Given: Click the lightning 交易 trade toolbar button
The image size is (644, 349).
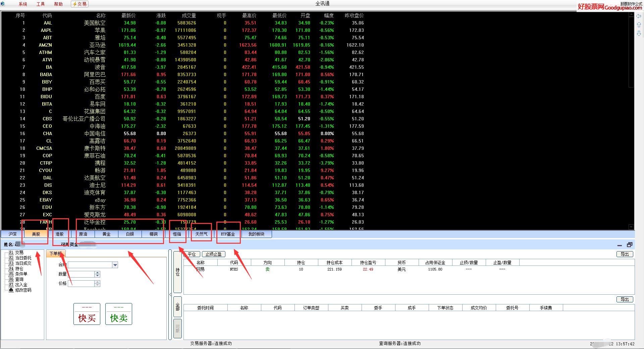Looking at the screenshot, I should click(80, 4).
